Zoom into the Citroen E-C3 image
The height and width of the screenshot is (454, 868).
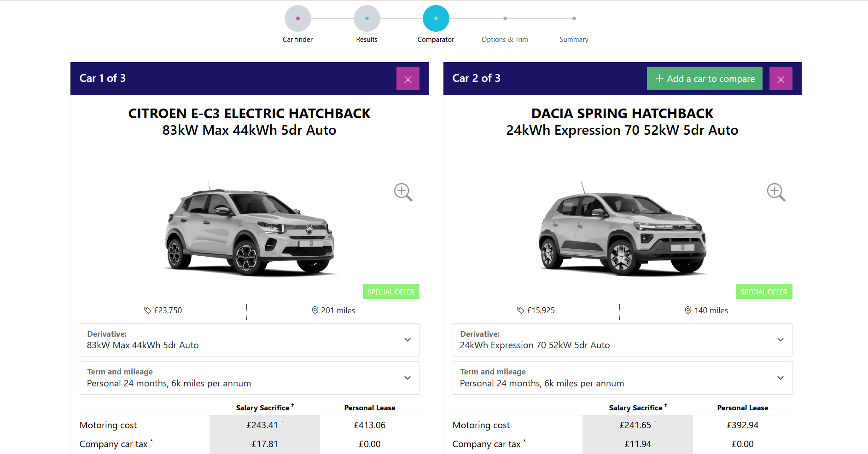coord(403,192)
